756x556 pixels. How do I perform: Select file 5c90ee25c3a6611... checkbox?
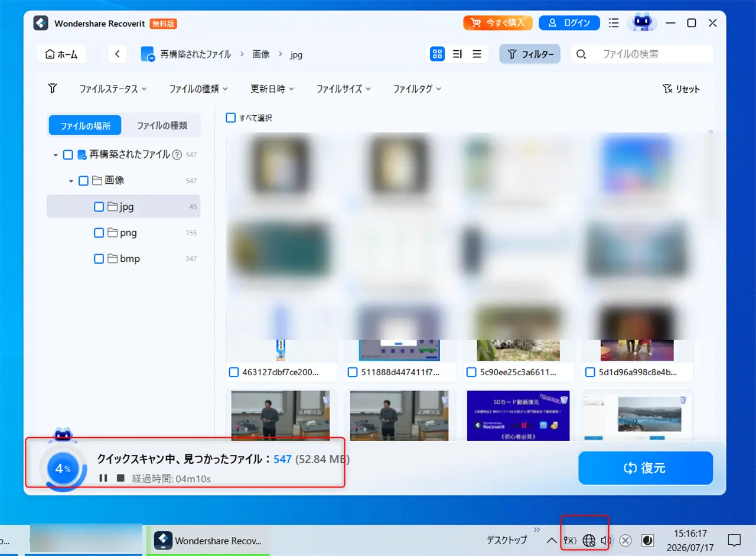click(x=471, y=372)
